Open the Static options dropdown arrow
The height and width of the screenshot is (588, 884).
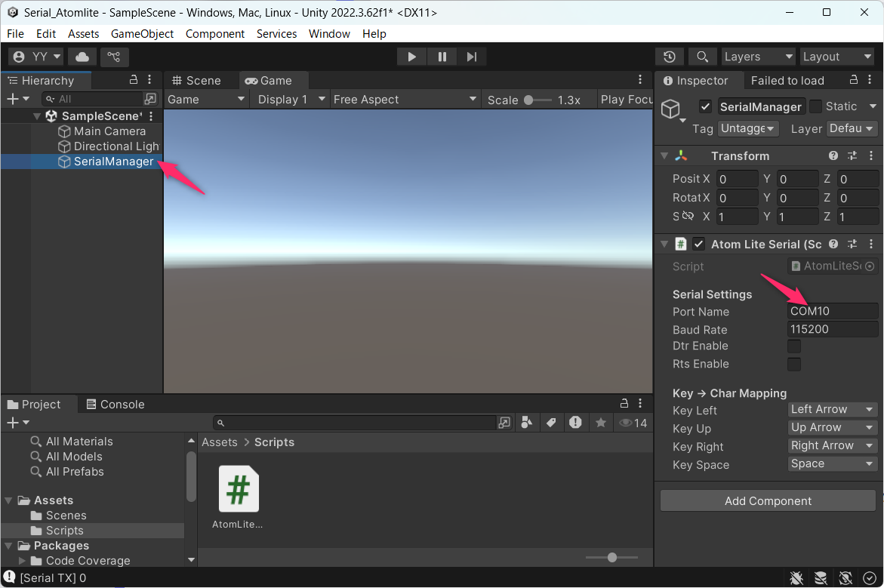pos(873,106)
